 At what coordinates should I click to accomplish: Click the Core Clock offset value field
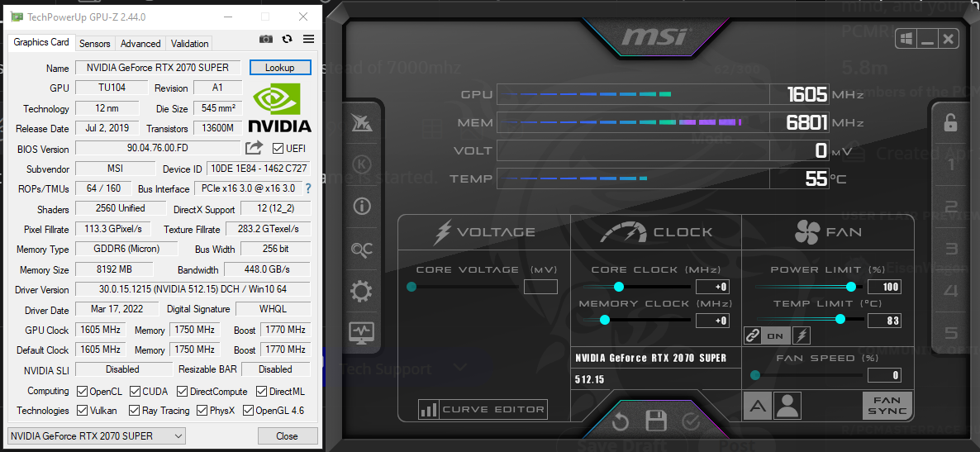click(x=712, y=287)
